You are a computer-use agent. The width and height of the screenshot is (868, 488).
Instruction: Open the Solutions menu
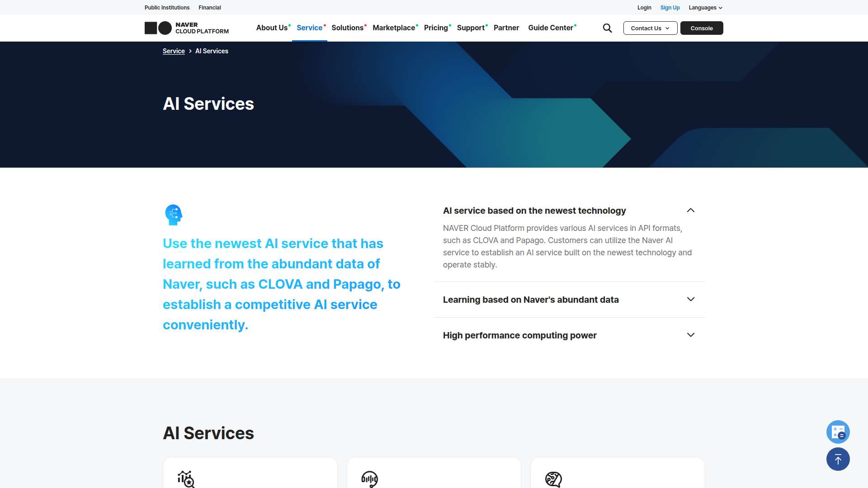[349, 28]
